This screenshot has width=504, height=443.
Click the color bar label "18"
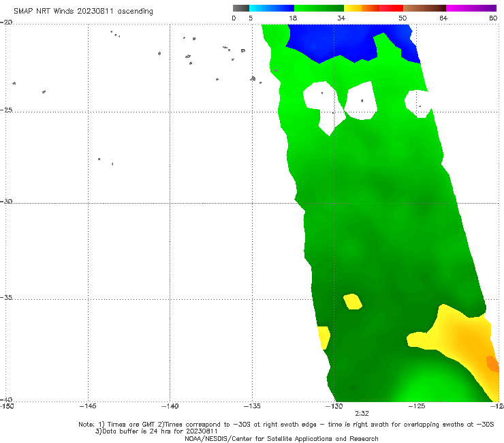[293, 18]
